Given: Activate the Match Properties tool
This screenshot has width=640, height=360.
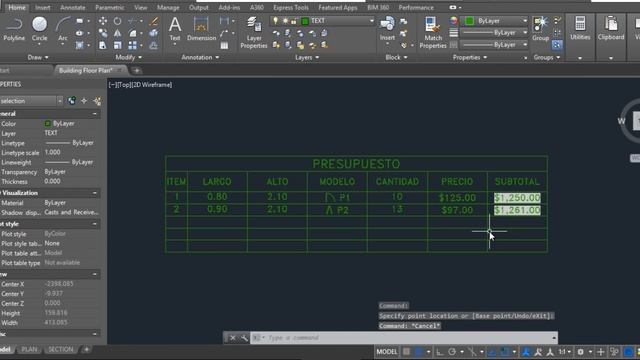Looking at the screenshot, I should [433, 33].
